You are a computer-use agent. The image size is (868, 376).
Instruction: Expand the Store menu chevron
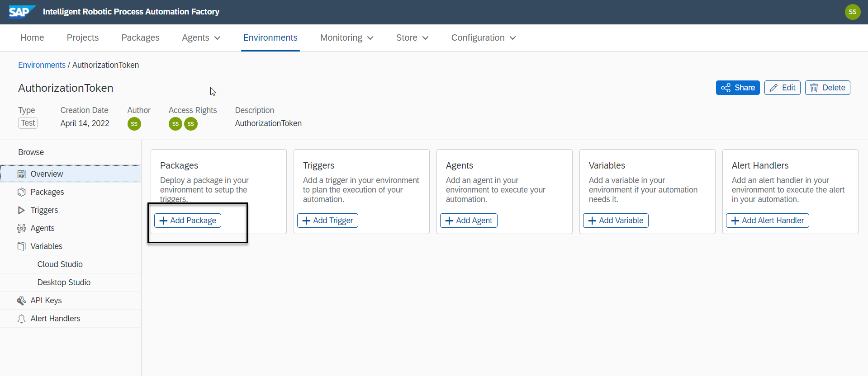[x=426, y=38]
